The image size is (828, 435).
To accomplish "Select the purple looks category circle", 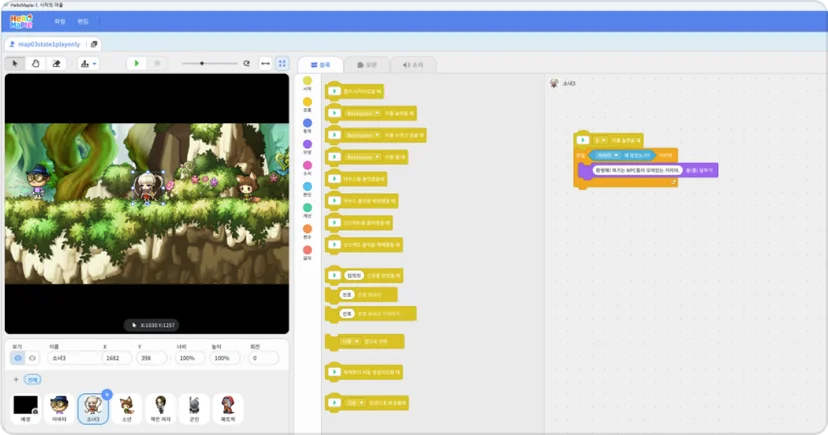I will 307,144.
